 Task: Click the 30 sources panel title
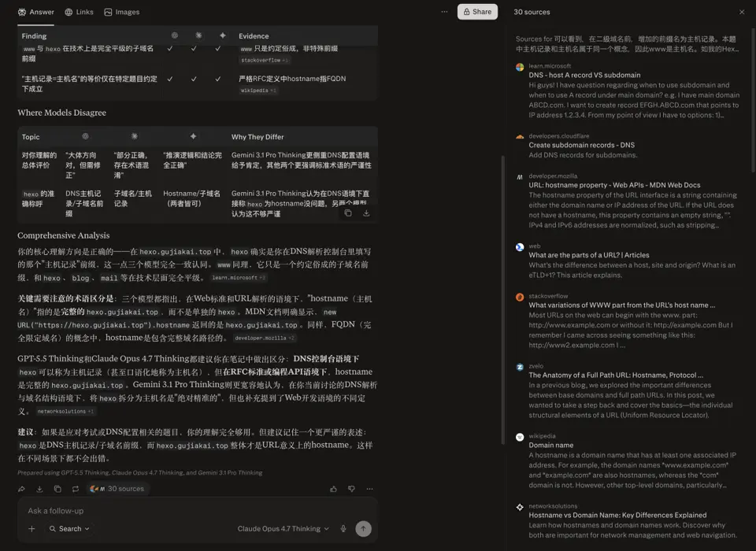click(532, 12)
